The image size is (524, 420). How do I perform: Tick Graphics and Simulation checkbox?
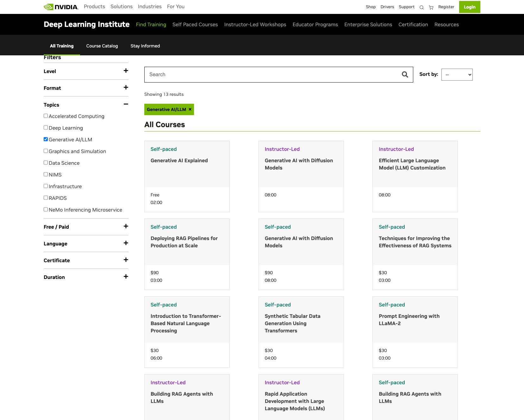(46, 151)
